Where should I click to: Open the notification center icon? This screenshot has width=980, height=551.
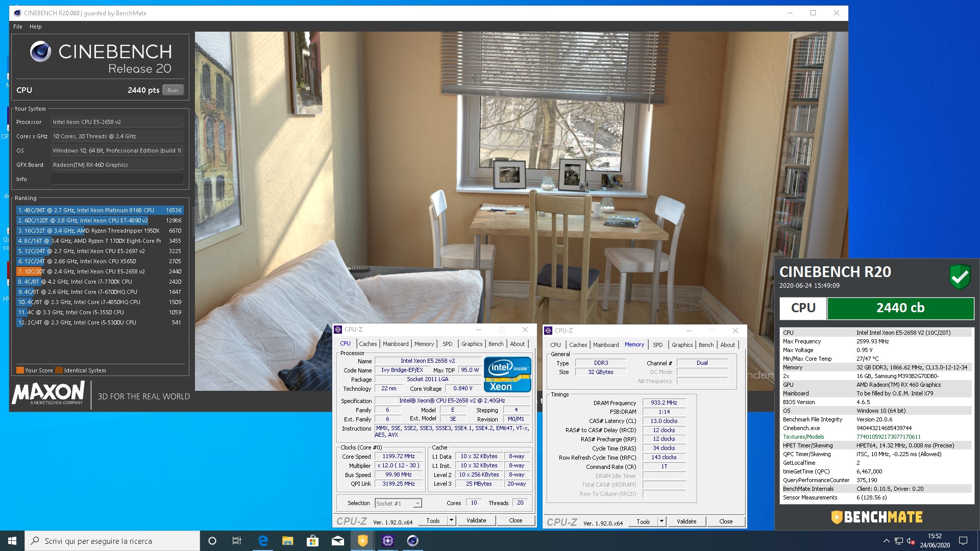(x=963, y=541)
